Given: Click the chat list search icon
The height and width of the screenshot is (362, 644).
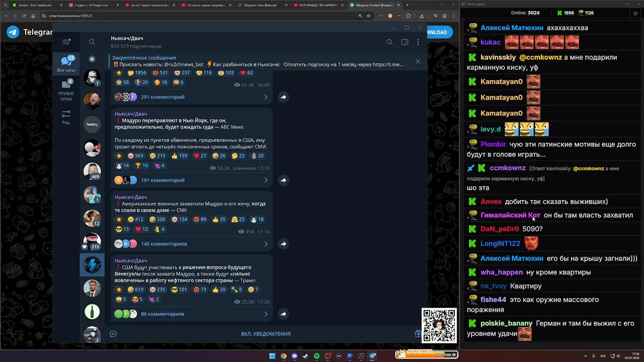Looking at the screenshot, I should [x=92, y=42].
